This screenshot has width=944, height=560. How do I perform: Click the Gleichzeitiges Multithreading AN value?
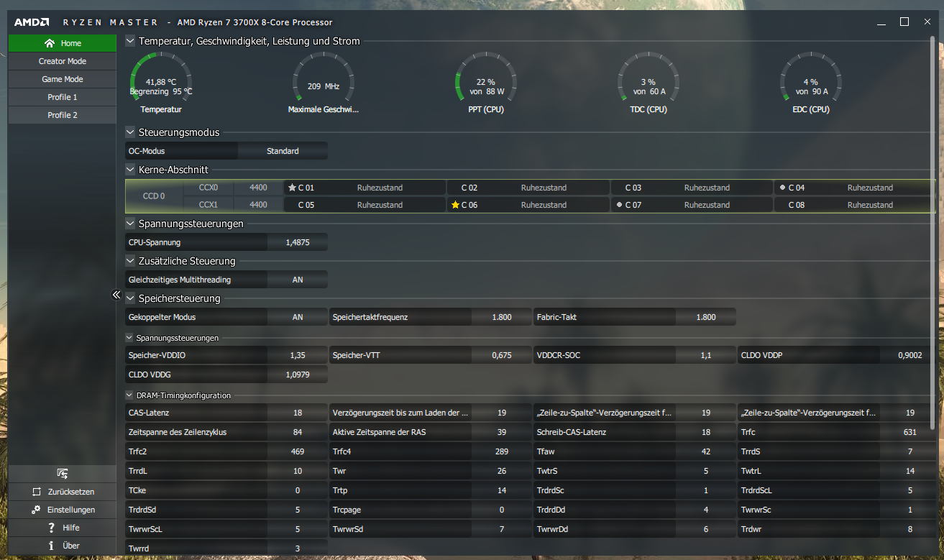298,280
